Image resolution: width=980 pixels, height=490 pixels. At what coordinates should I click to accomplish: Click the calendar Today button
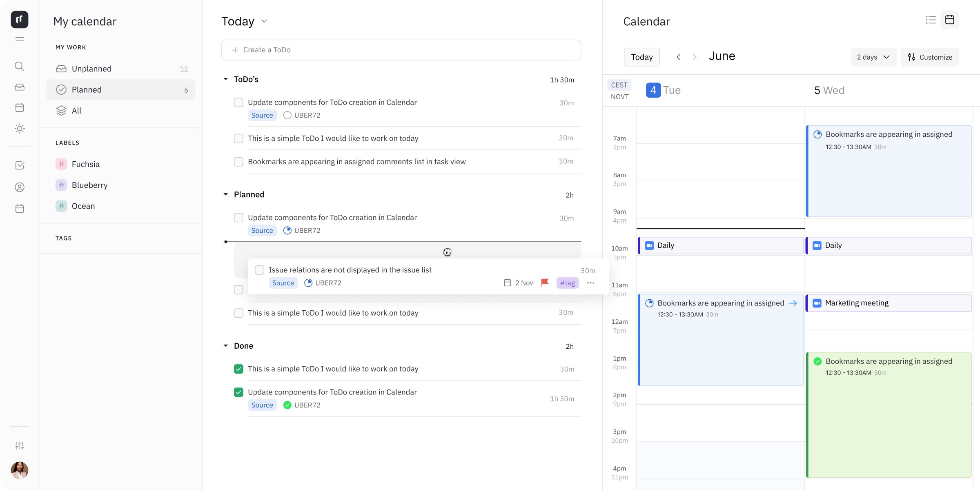[x=641, y=57]
